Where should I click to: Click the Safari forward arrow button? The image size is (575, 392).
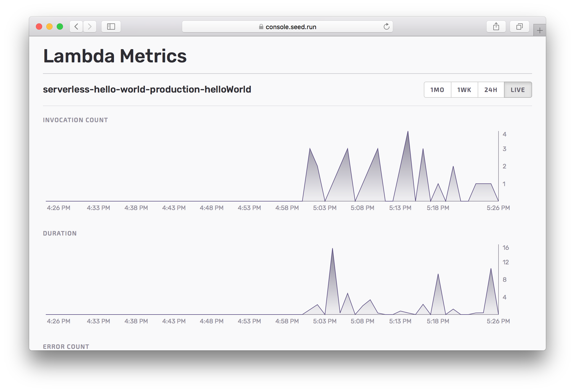(x=90, y=27)
